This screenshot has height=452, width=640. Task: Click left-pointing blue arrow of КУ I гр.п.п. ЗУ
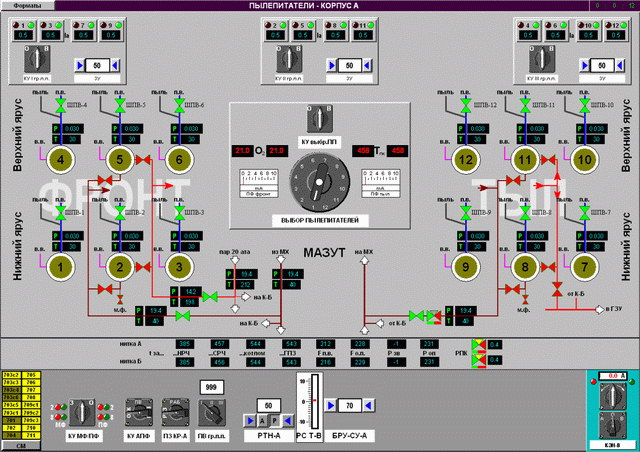[x=115, y=65]
